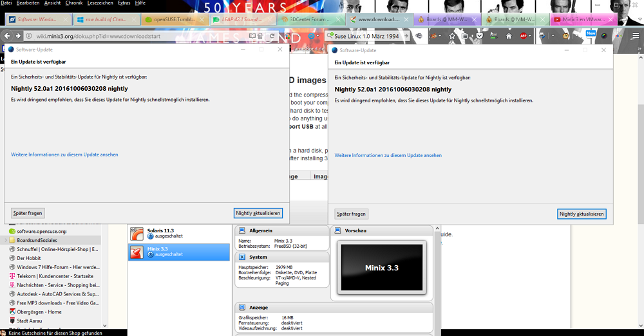Screen dimensions: 644x336
Task: Click the Minix 3.3 preview thumbnail
Action: pos(382,268)
